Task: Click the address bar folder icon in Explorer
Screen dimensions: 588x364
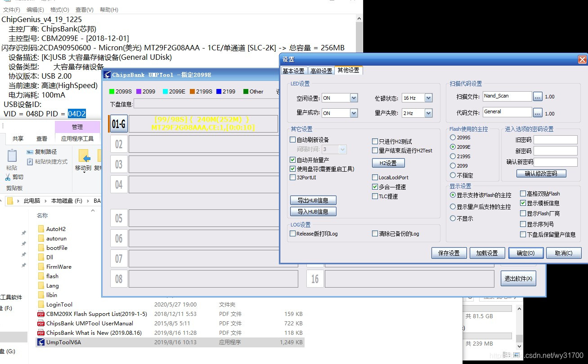Action: (9, 201)
